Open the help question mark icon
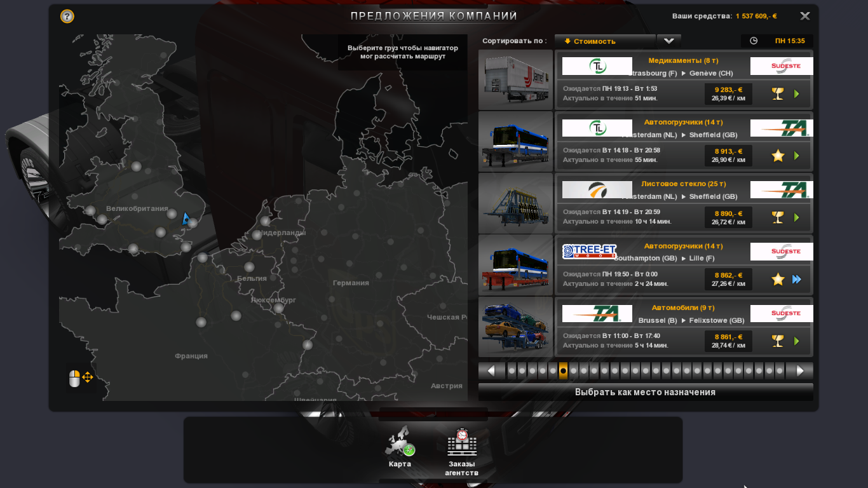 pyautogui.click(x=67, y=17)
